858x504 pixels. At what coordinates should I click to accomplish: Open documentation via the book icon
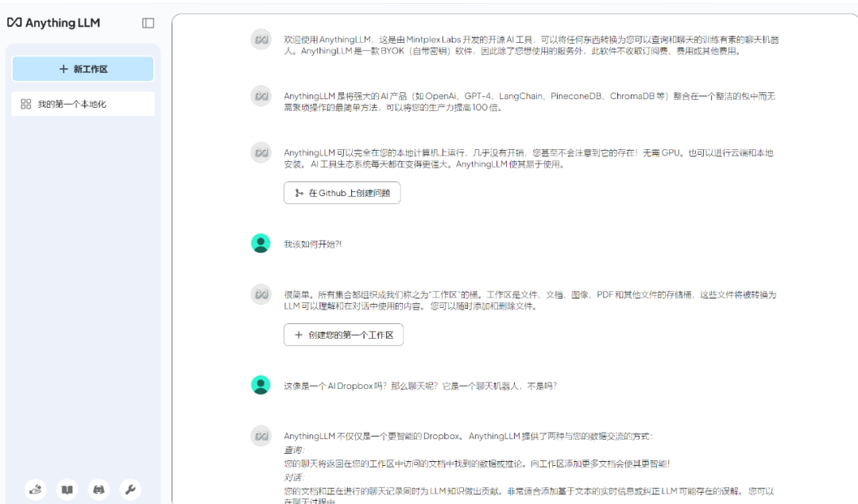[x=68, y=489]
